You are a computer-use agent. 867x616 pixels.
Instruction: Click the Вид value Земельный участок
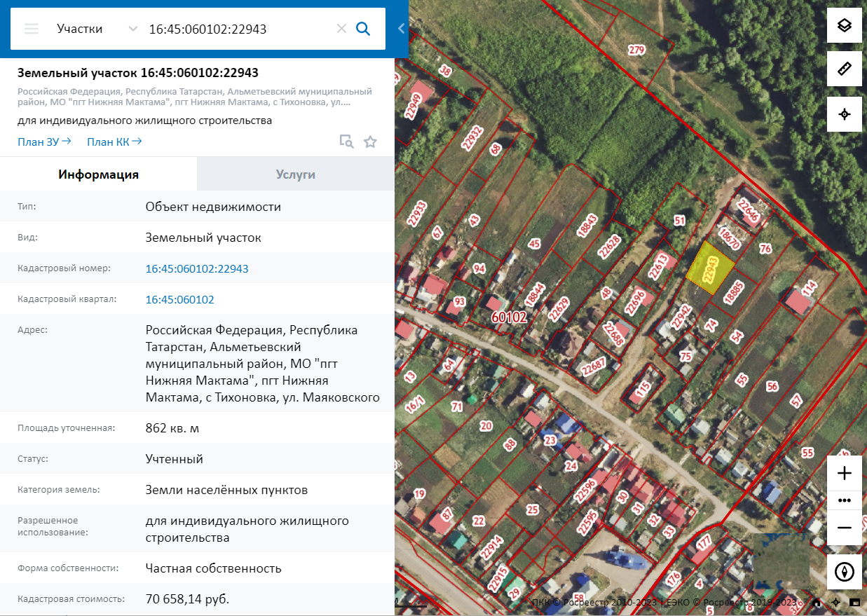pos(203,238)
